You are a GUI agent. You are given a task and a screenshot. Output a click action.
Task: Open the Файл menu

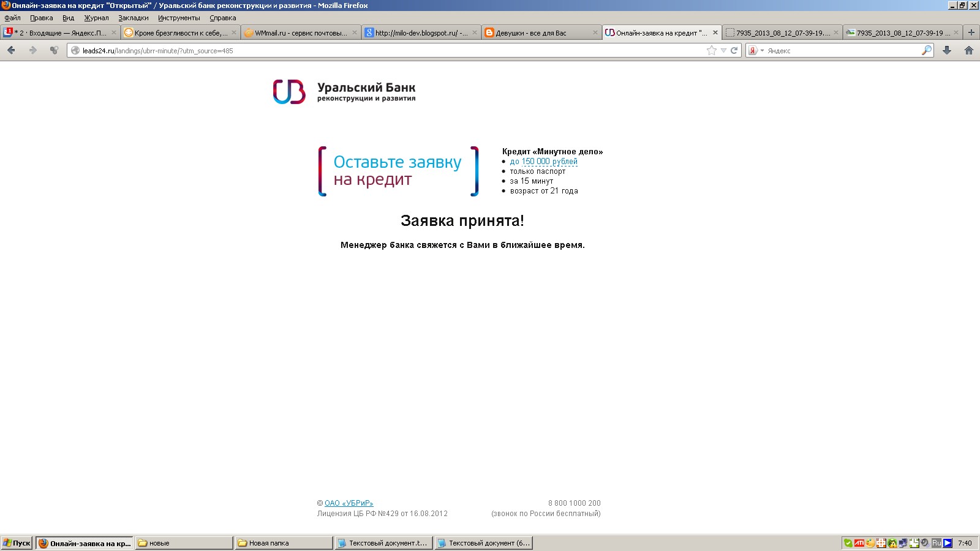13,18
